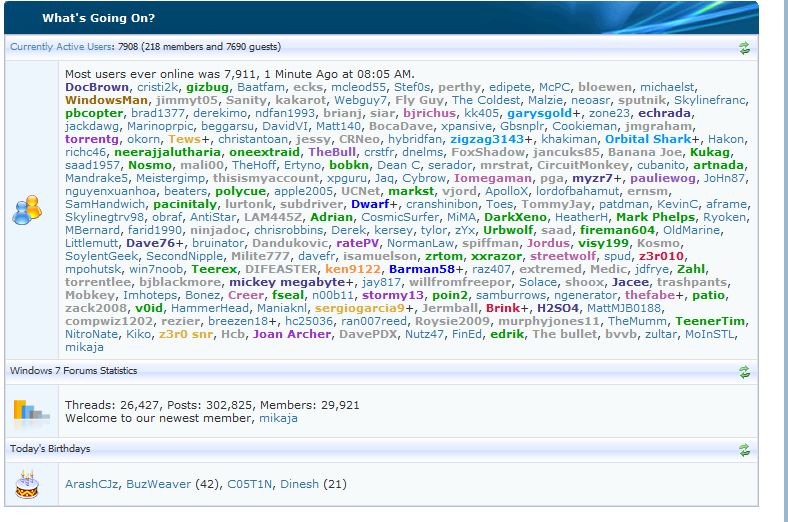Click fireman604 username
Image resolution: width=788 pixels, height=522 pixels.
click(617, 230)
